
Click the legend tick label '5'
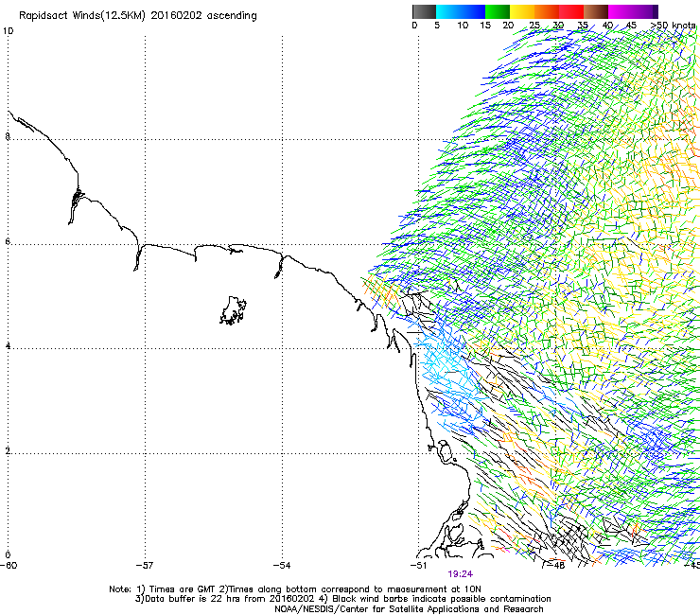437,25
